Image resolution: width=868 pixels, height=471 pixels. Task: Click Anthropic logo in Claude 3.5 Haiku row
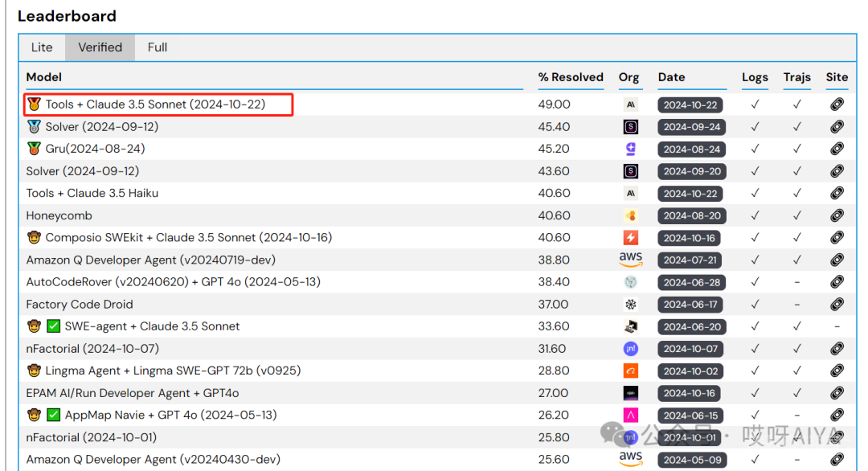click(x=631, y=193)
